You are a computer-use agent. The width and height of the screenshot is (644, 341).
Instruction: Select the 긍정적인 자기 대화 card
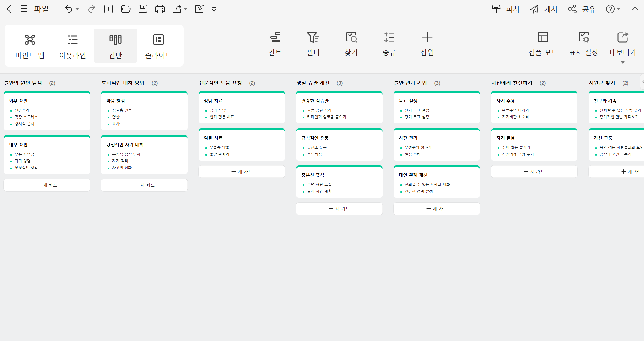(x=144, y=155)
